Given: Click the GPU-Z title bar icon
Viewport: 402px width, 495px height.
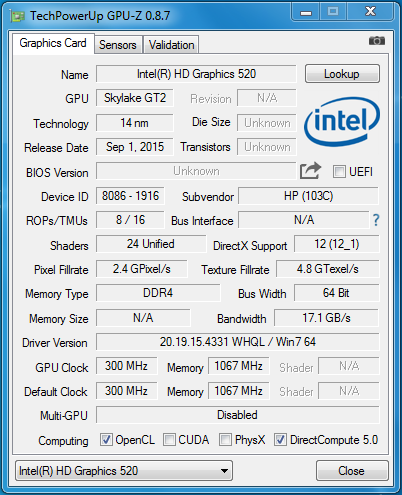Looking at the screenshot, I should 17,16.
